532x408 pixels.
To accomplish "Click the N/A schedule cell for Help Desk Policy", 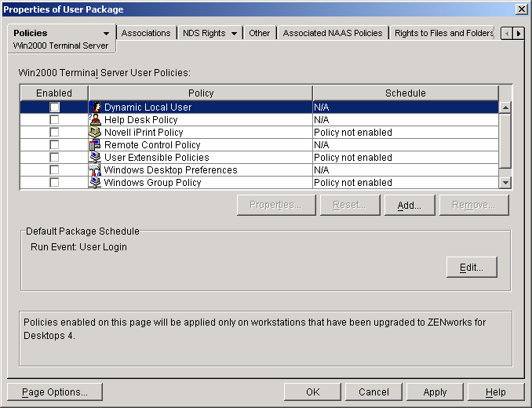I will click(406, 120).
